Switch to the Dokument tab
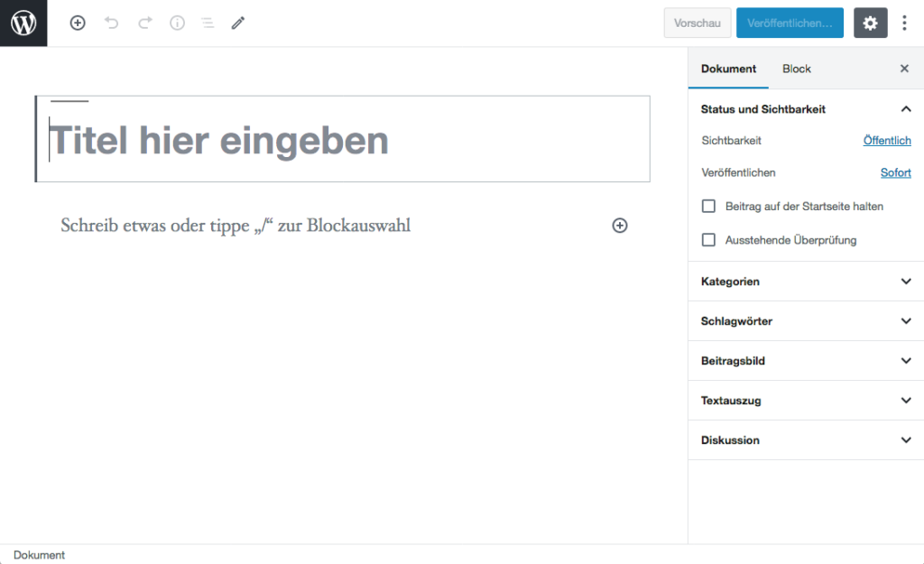The width and height of the screenshot is (924, 564). [728, 69]
